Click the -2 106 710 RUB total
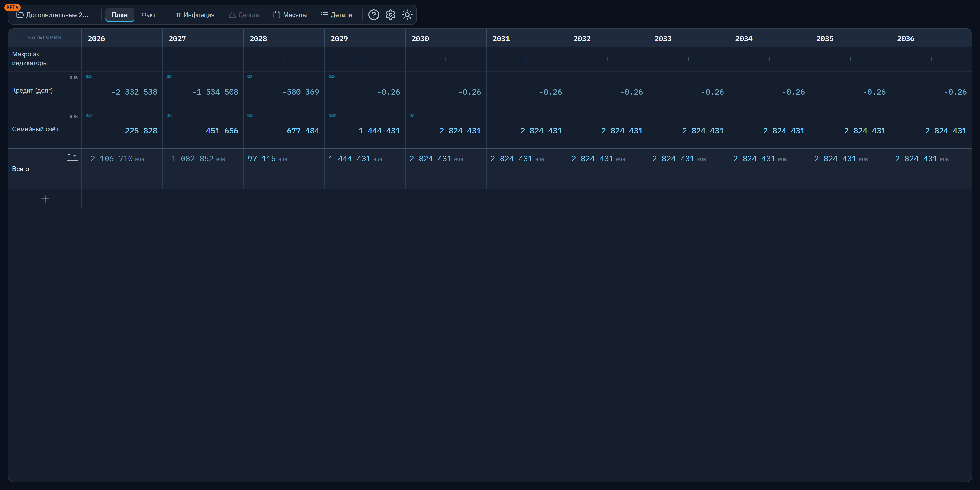980x490 pixels. click(115, 159)
